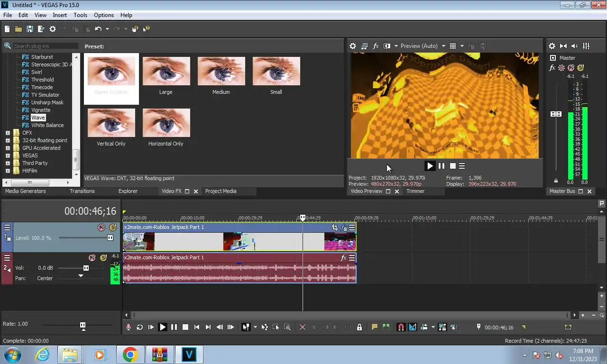Open project Properties gear in main toolbar
607x364 pixels.
53,29
